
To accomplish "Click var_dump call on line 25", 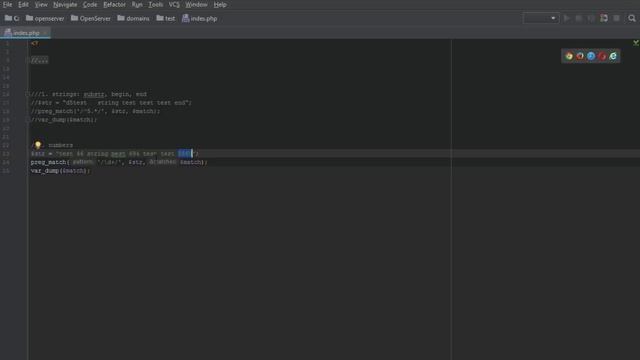I will tap(44, 171).
